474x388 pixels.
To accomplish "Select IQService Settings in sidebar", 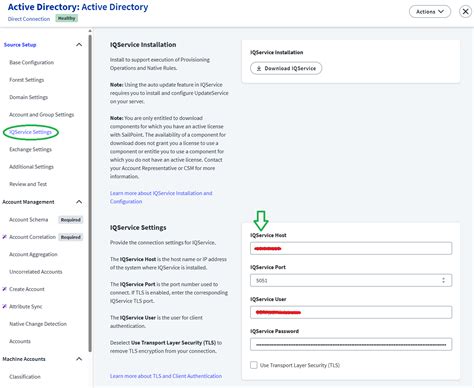I will [x=31, y=132].
